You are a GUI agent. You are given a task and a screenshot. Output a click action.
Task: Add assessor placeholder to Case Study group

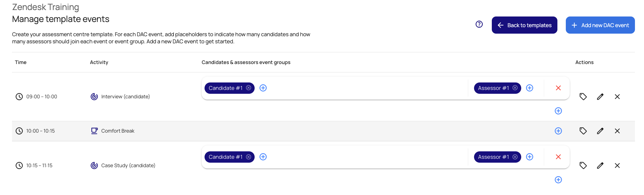coord(529,157)
